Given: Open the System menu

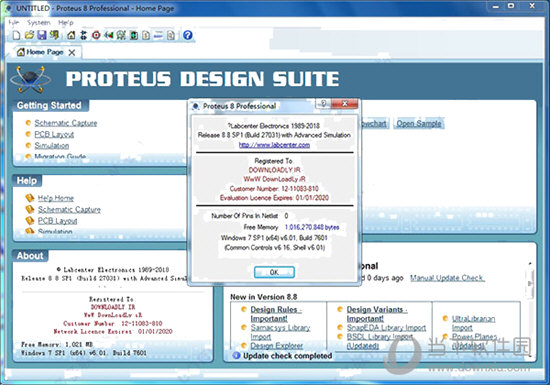Looking at the screenshot, I should tap(39, 23).
